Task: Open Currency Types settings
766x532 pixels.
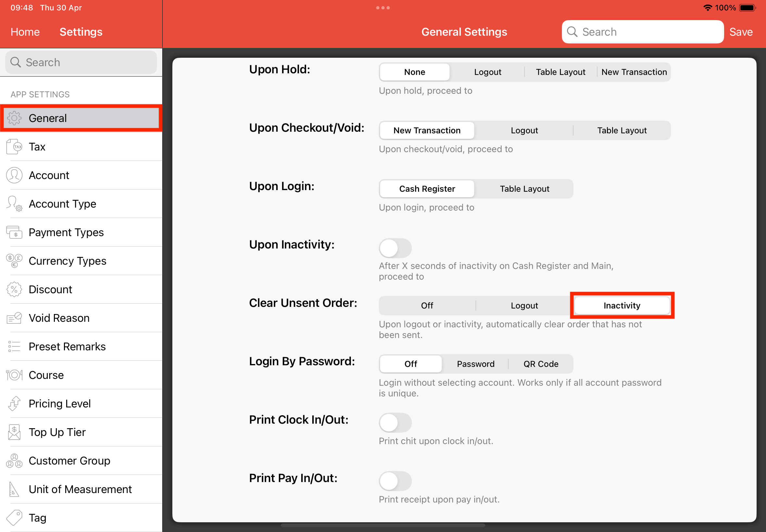Action: (81, 261)
